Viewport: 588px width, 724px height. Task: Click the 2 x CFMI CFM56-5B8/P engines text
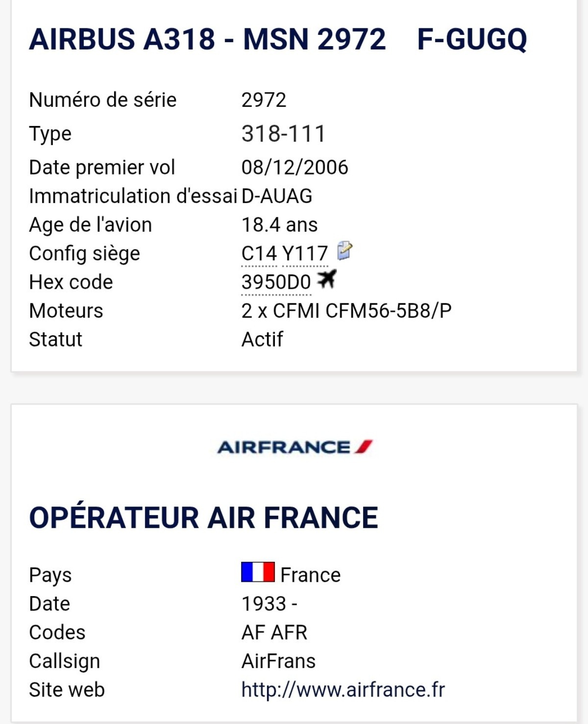[x=346, y=311]
